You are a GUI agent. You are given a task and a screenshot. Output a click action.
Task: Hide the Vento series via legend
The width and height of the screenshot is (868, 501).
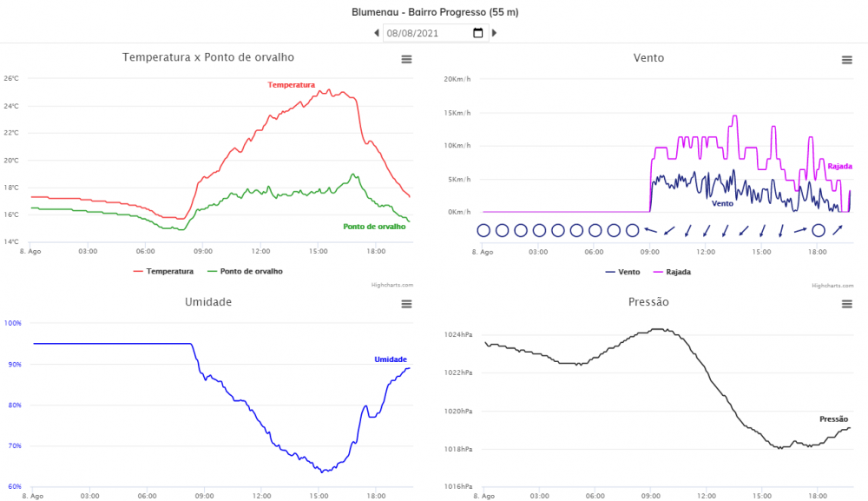coord(622,272)
